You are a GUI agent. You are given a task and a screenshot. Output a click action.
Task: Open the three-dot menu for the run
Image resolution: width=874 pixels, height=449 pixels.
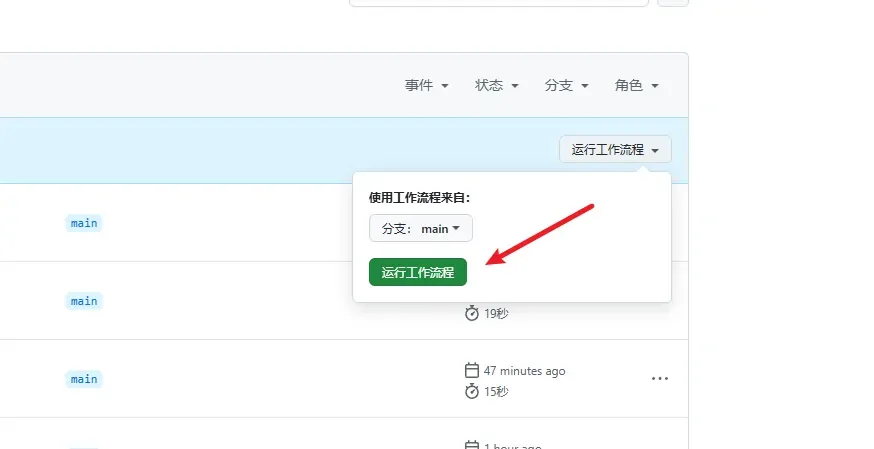click(x=659, y=379)
